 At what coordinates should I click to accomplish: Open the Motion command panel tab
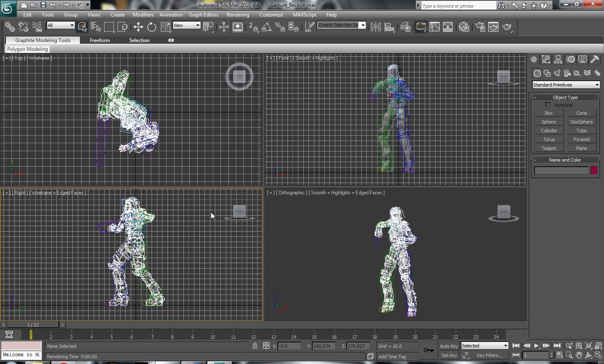(571, 60)
